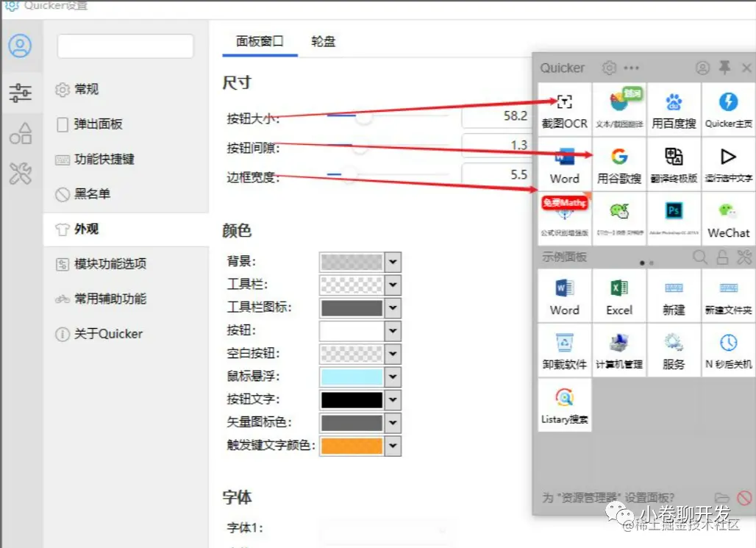Viewport: 756px width, 548px height.
Task: Click the red prohibit icon at panel bottom
Action: (744, 497)
